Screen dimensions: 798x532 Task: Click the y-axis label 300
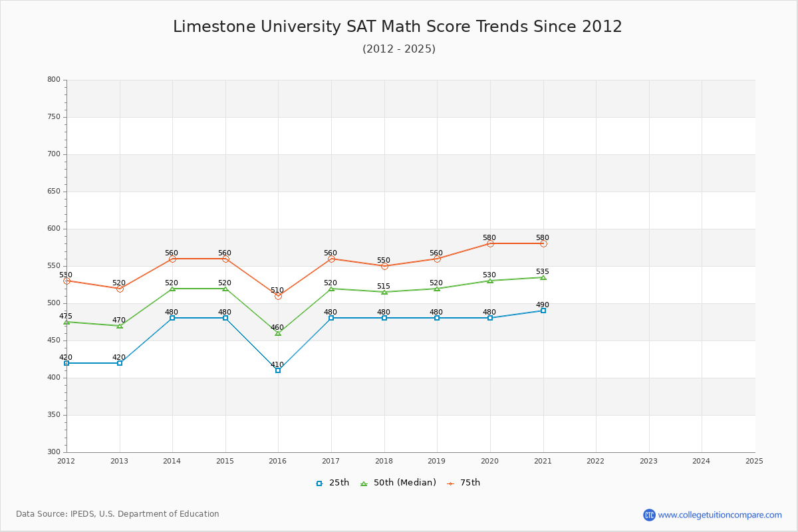point(54,452)
